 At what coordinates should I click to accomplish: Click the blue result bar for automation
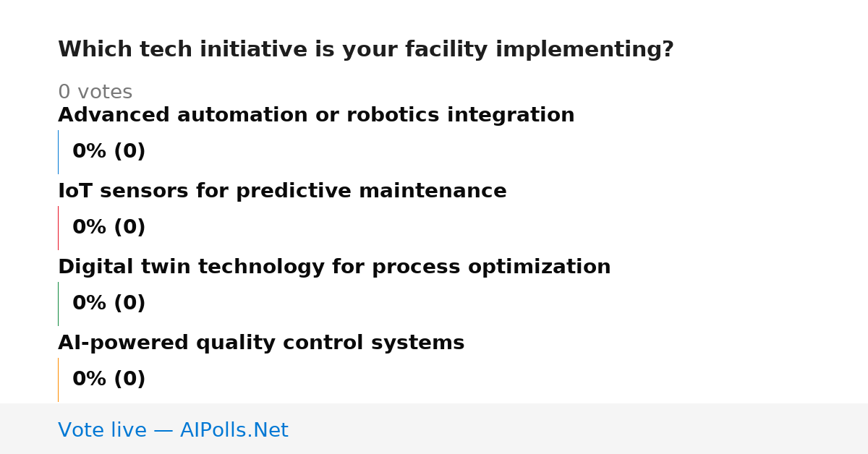coord(58,152)
